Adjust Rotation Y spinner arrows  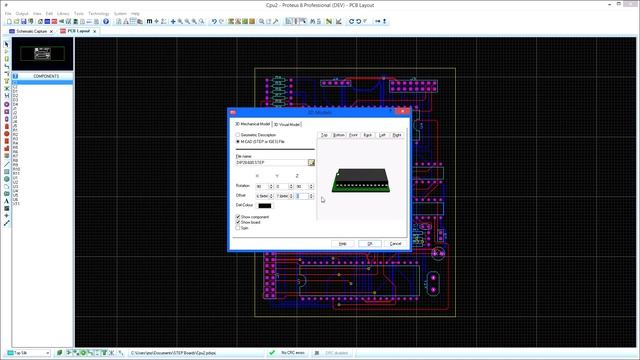click(291, 186)
